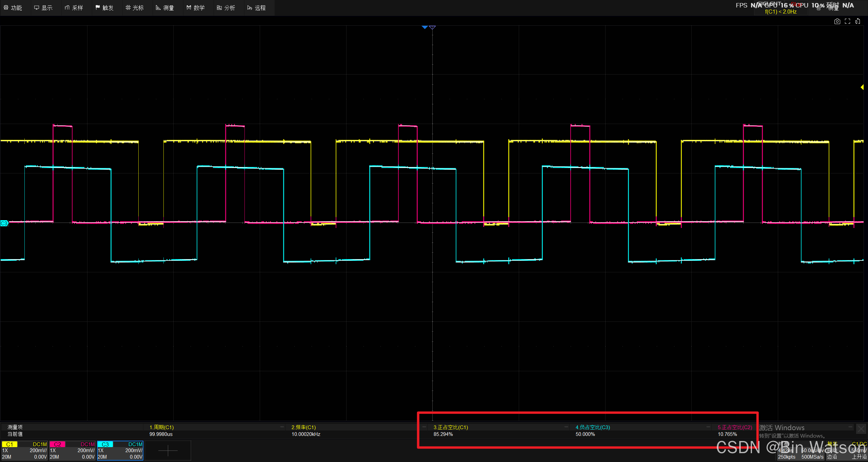Toggle channel C2 descriptor box
The width and height of the screenshot is (868, 462).
click(72, 450)
